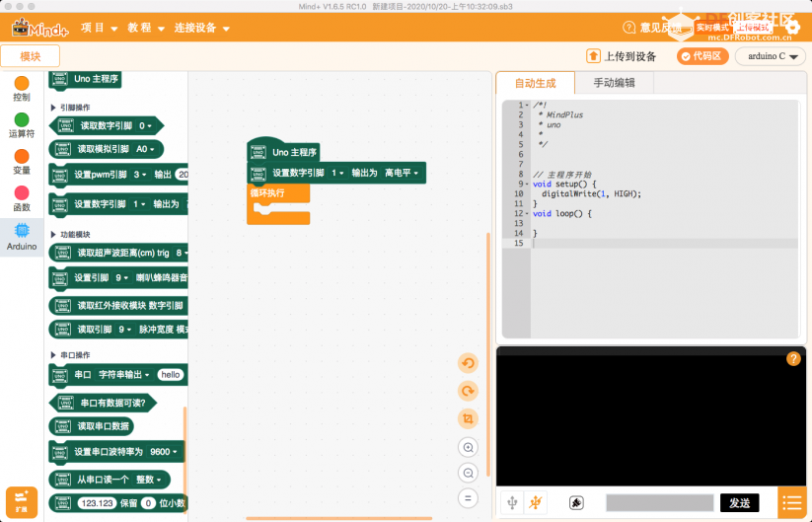Click 读取红外接收模块 数字引脚 block

pyautogui.click(x=118, y=306)
